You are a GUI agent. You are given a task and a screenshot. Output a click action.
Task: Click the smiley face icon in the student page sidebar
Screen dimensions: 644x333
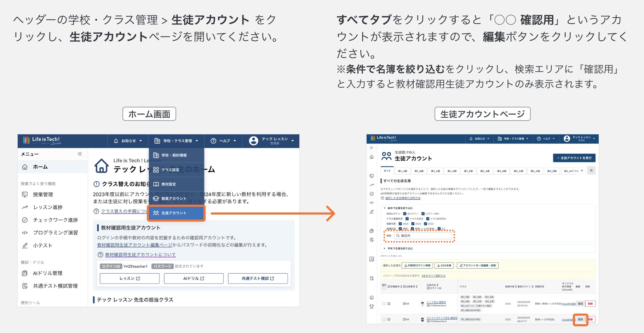[372, 298]
